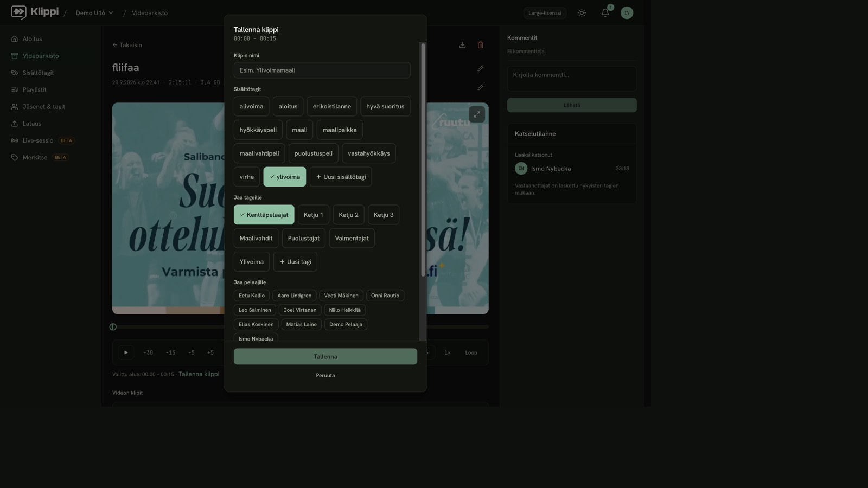Change playback speed 1× control
868x488 pixels.
448,352
